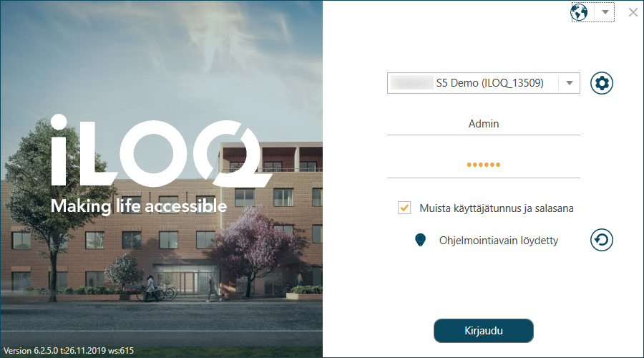Open the language selection dropdown arrow
644x358 pixels.
pos(605,12)
